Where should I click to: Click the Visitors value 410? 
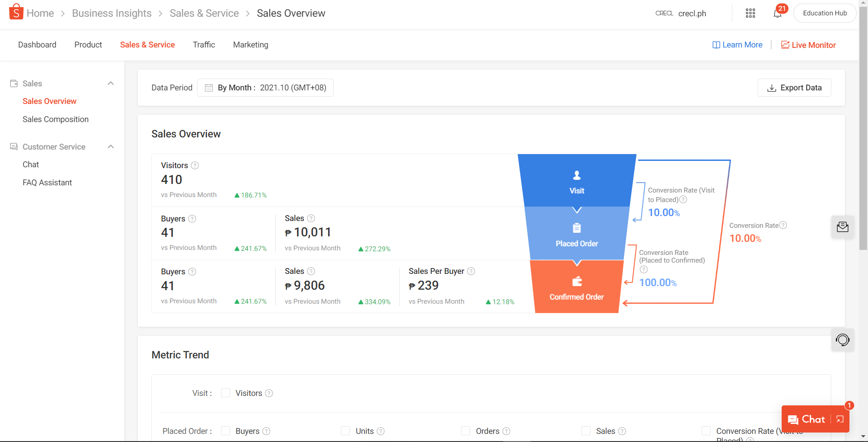pyautogui.click(x=172, y=180)
